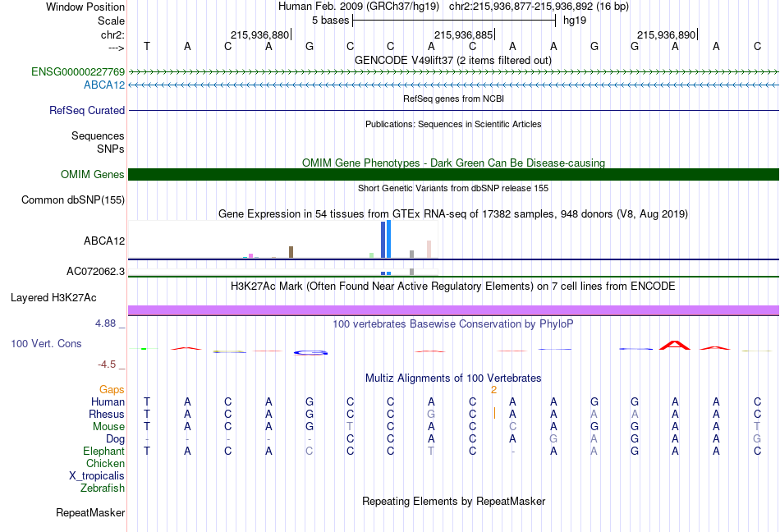
Task: Select the Elephant alignment row label
Action: (x=104, y=452)
